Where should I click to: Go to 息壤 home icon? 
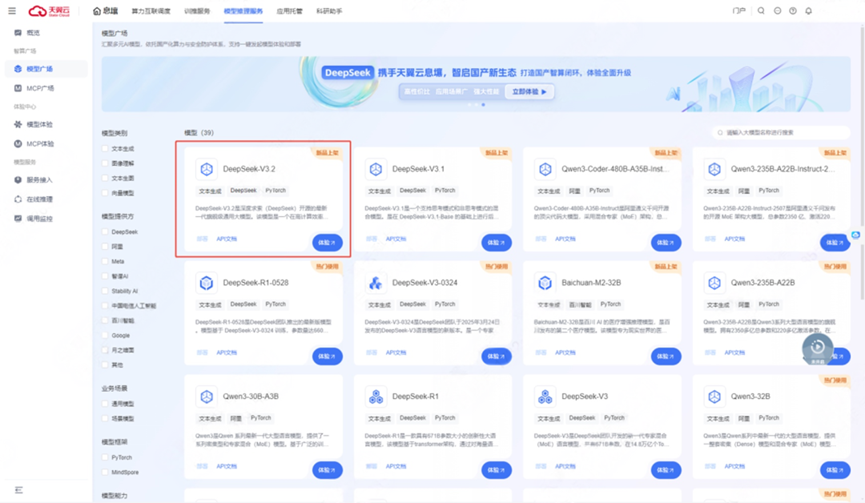pyautogui.click(x=97, y=11)
